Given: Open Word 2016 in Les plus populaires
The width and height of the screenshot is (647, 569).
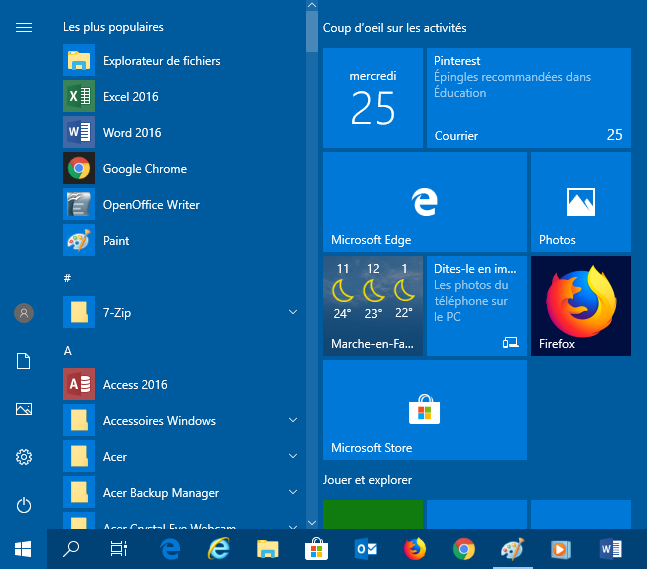Looking at the screenshot, I should click(182, 132).
